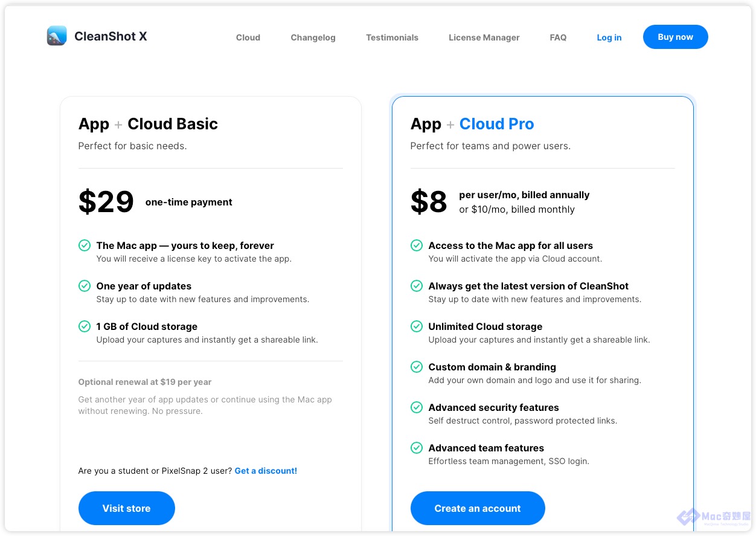Click the CleanShot X brand name
Viewport: 756px width, 536px height.
(111, 36)
